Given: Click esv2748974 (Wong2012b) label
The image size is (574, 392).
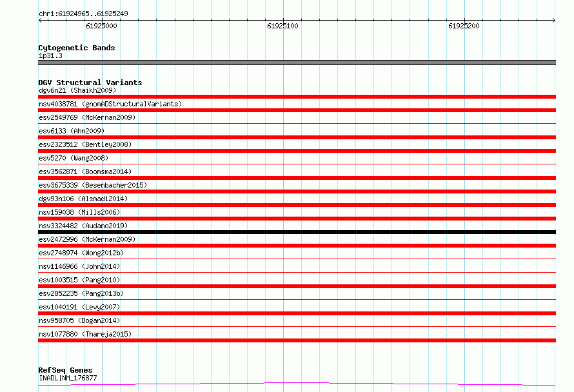Looking at the screenshot, I should click(x=81, y=253).
